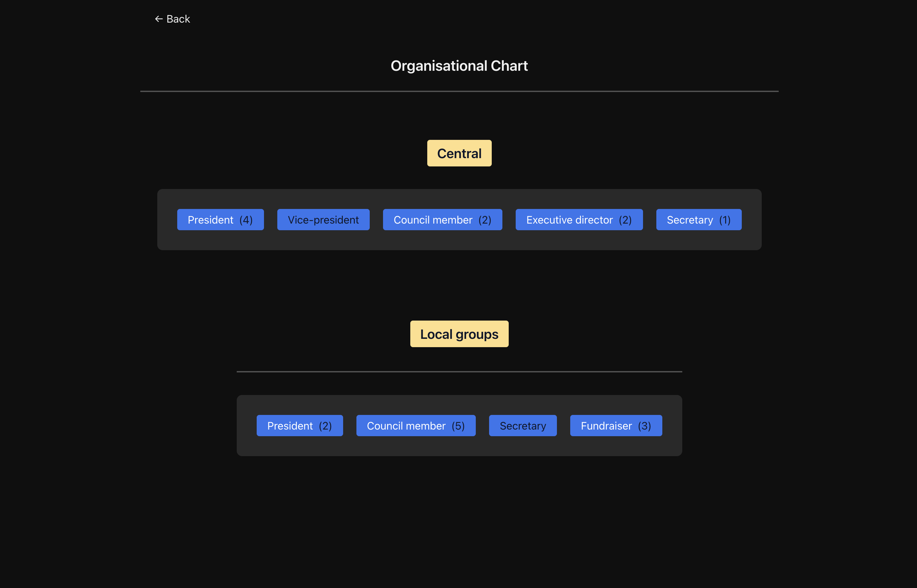This screenshot has height=588, width=917.
Task: Open Local groups President role with two members
Action: point(299,425)
